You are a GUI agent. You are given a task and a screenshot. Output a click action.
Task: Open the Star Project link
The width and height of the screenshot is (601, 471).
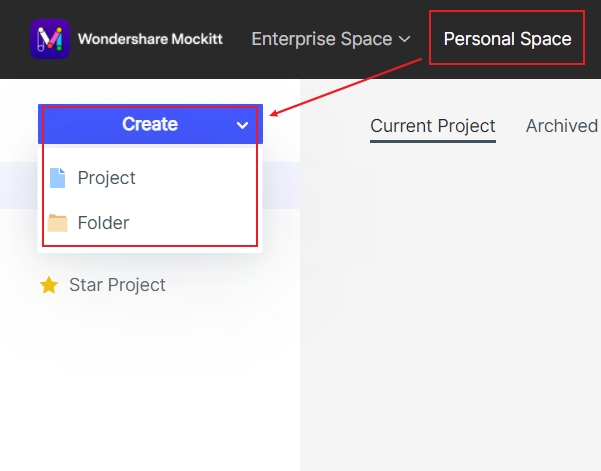[x=117, y=285]
